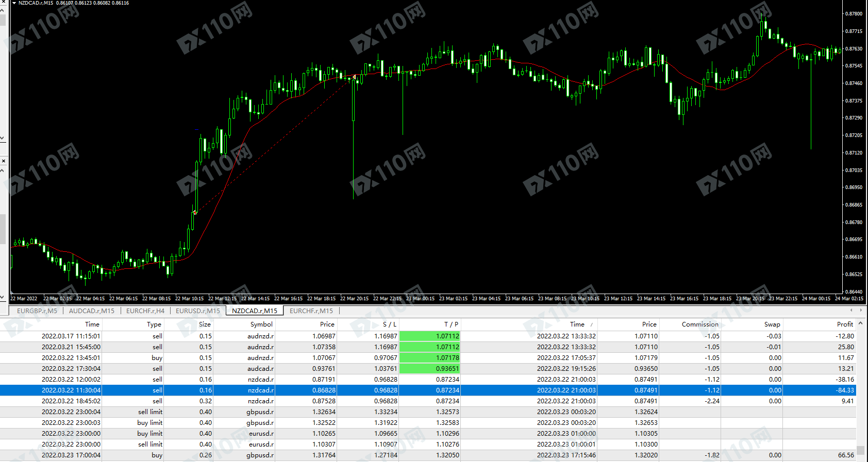The height and width of the screenshot is (462, 868).
Task: Click the profit value 66.56
Action: (x=846, y=455)
